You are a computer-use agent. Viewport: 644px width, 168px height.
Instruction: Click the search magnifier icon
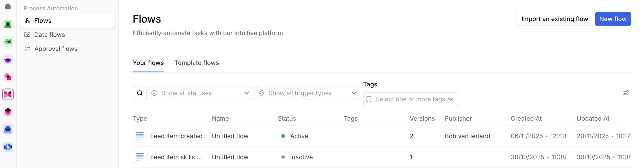tap(140, 93)
